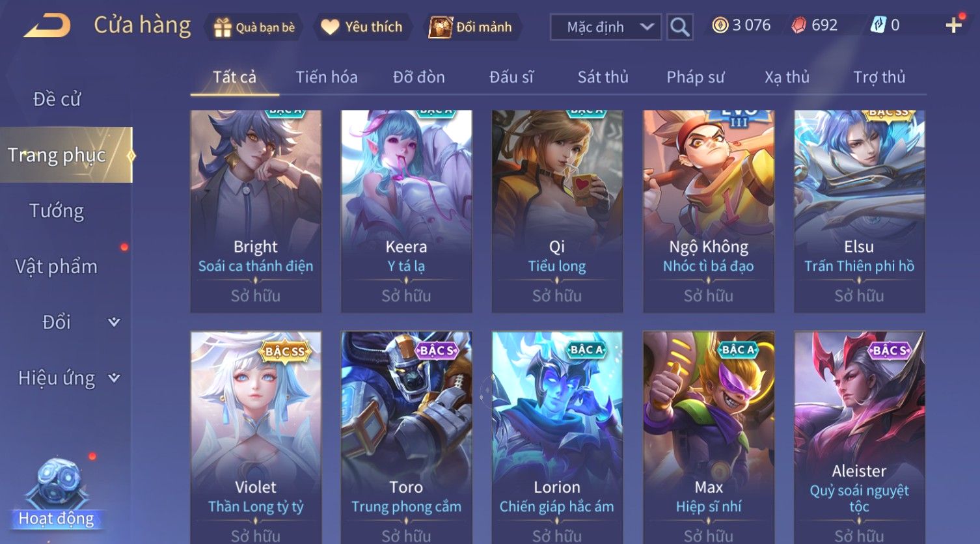Switch to the Sát thủ tab

603,77
